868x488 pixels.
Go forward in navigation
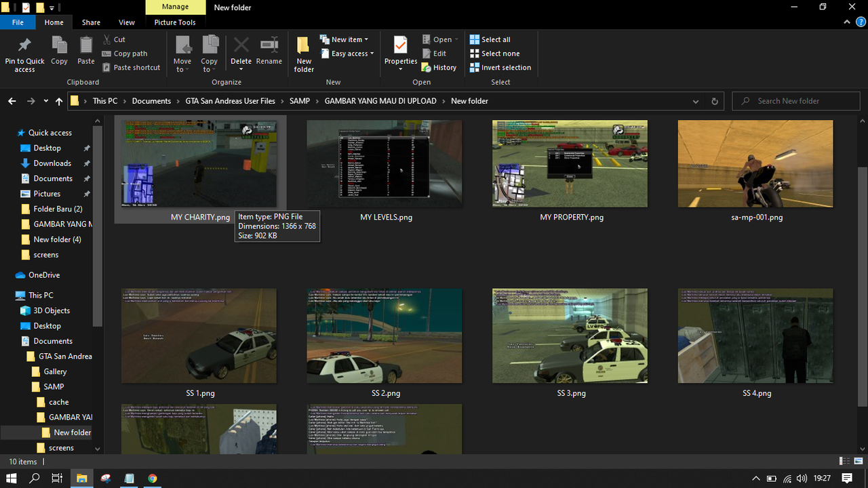point(31,101)
